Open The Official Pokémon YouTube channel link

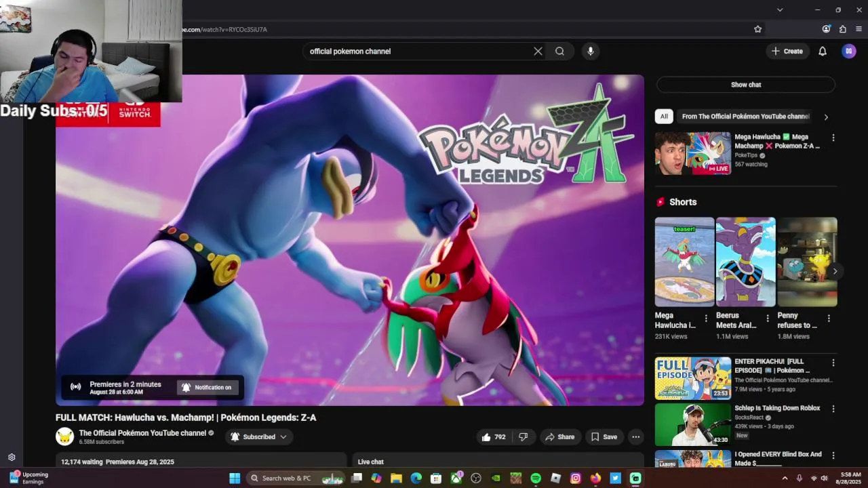click(x=142, y=433)
